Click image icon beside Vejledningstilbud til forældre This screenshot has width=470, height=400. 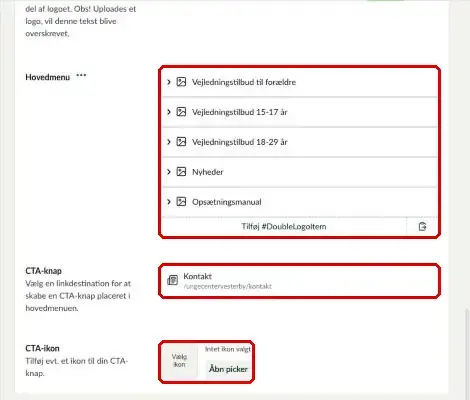[x=181, y=82]
